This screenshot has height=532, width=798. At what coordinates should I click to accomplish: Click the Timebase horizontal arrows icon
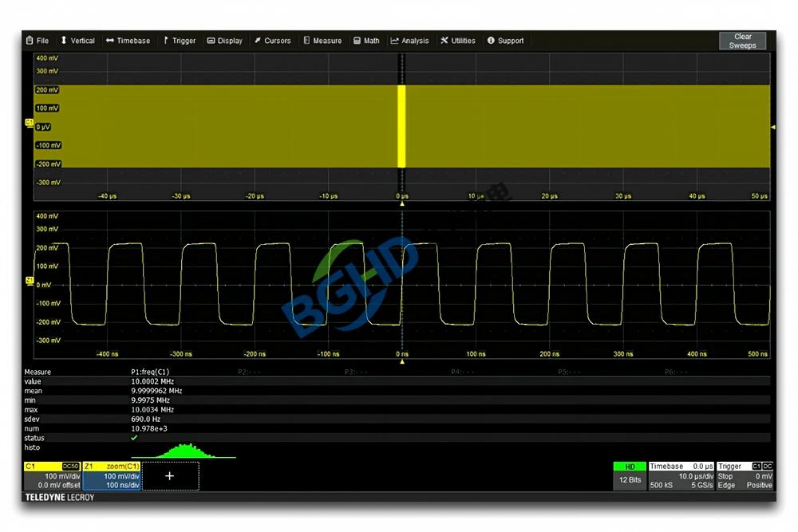tap(110, 41)
